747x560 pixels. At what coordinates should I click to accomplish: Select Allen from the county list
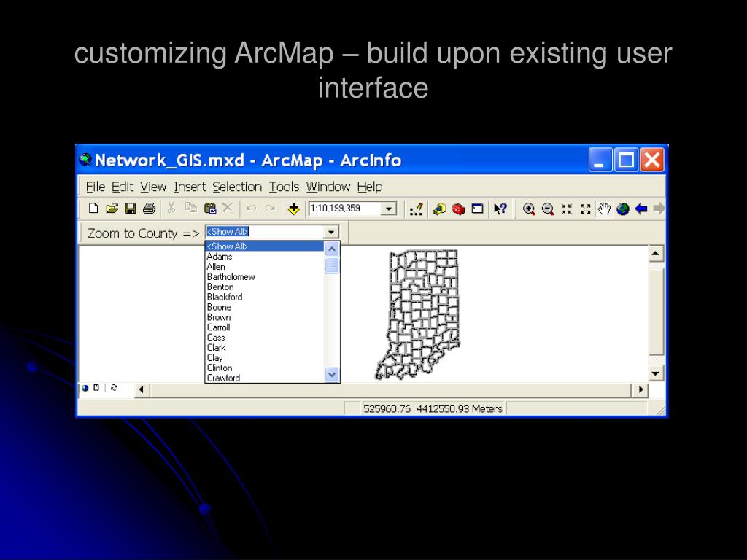tap(264, 267)
